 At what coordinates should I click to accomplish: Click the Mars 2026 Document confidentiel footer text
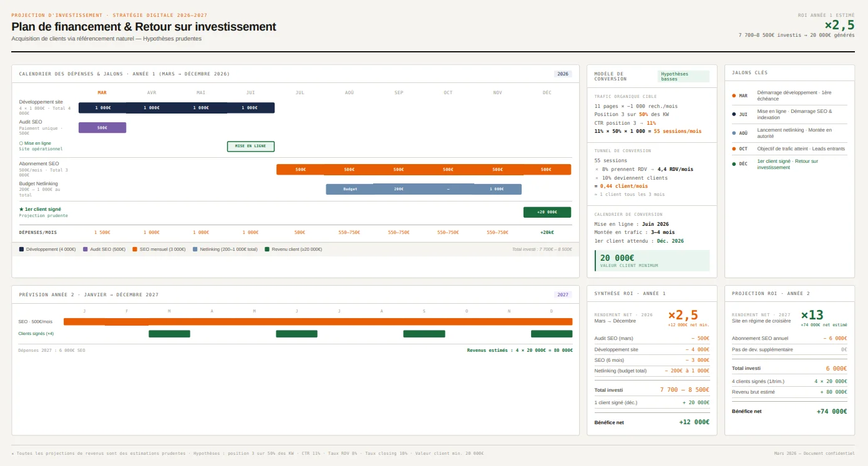(814, 454)
